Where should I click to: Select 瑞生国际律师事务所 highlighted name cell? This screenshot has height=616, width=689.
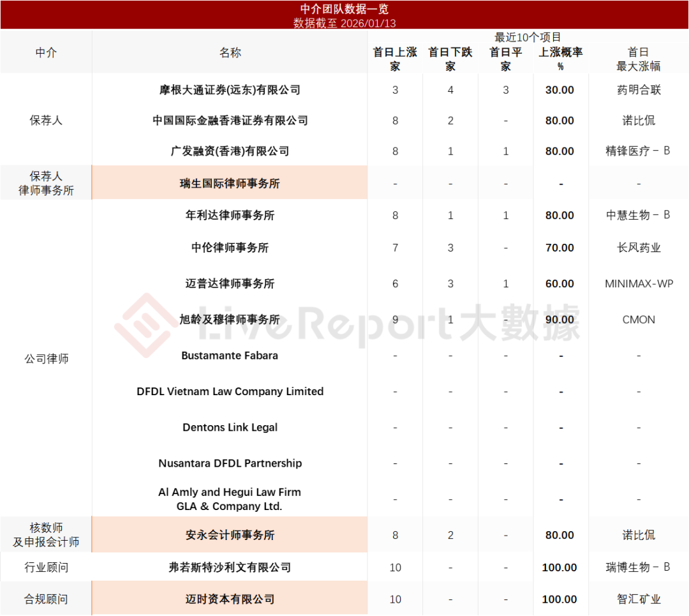(230, 183)
